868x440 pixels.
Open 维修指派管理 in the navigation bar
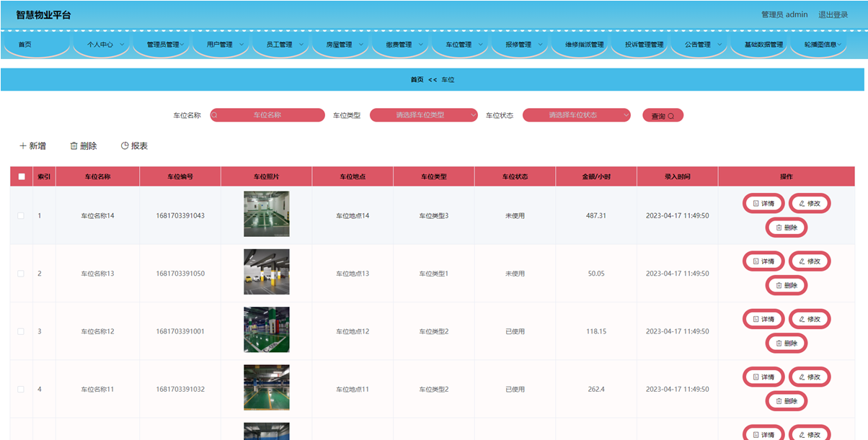(584, 45)
